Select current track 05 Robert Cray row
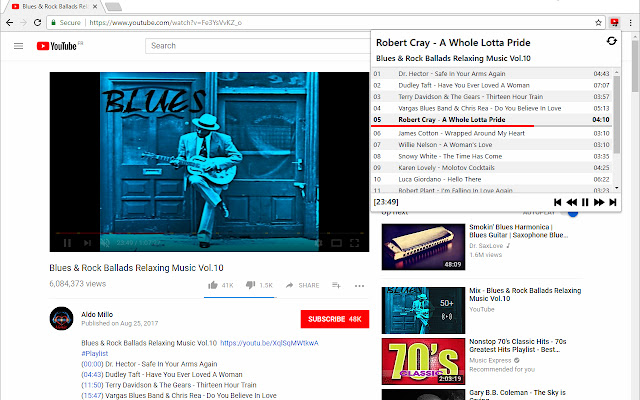The height and width of the screenshot is (400, 640). pos(491,119)
